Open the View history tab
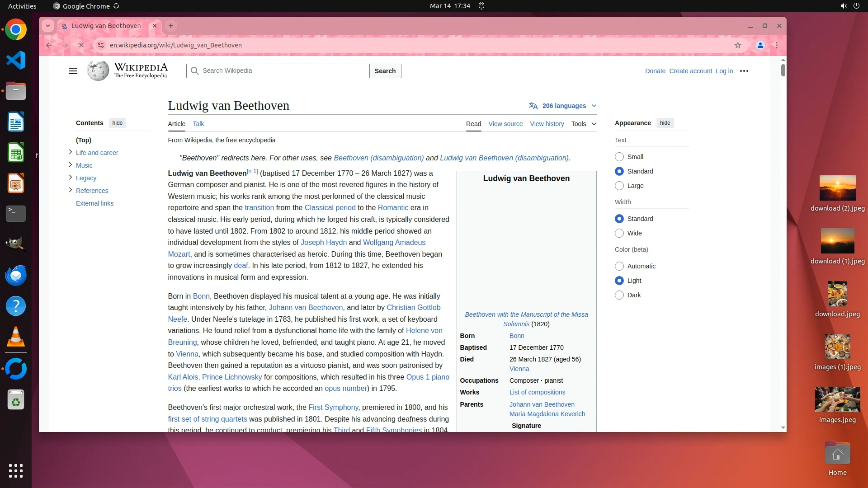The width and height of the screenshot is (868, 488). (547, 124)
